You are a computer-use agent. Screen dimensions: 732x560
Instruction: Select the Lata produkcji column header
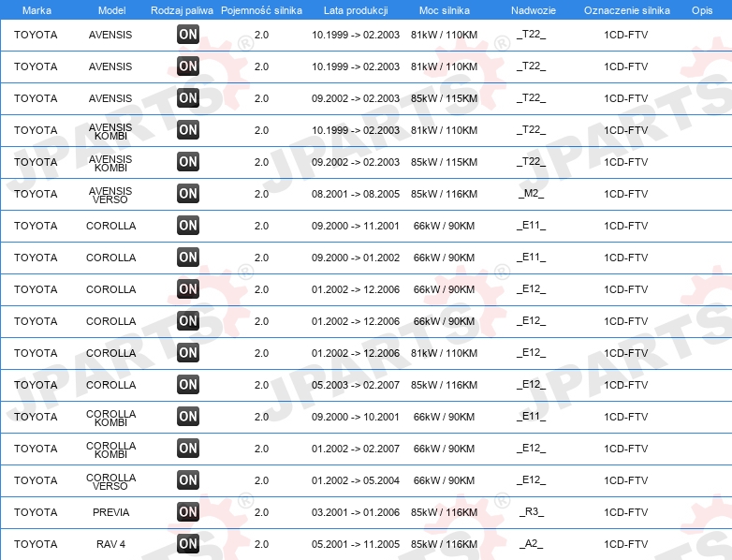pos(356,10)
